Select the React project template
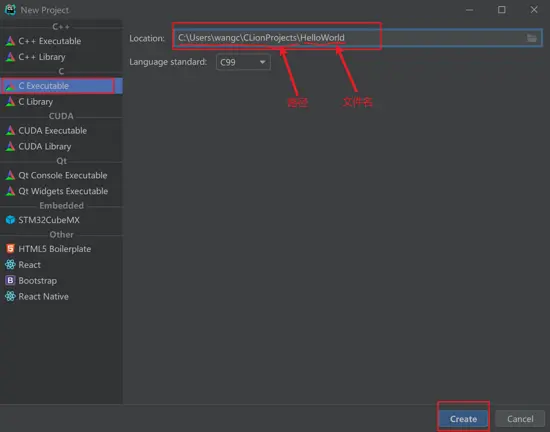Viewport: 550px width, 432px height. coord(61,265)
